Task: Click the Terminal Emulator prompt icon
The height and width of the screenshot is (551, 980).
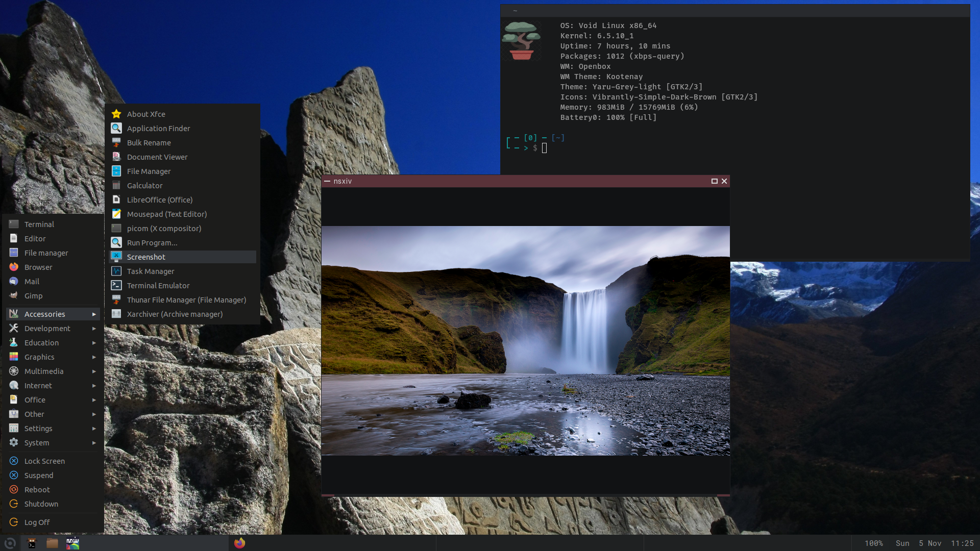Action: point(116,285)
